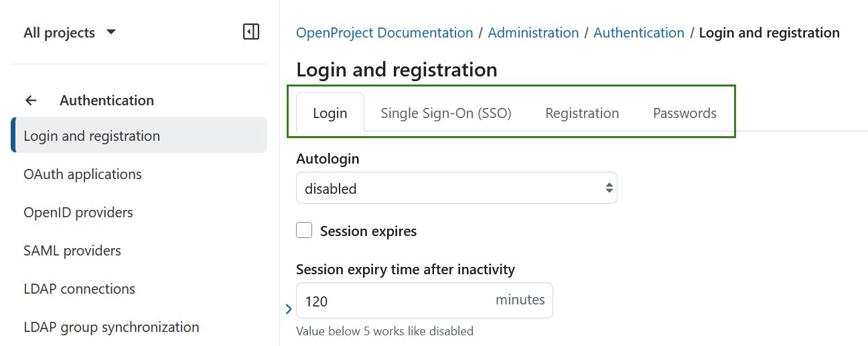Enable the Session expires checkbox

[304, 231]
